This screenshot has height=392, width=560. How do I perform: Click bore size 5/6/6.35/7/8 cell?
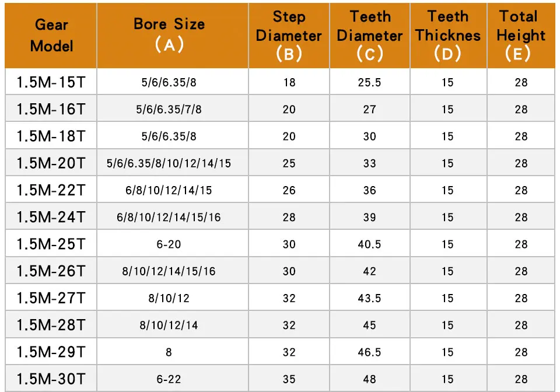(x=169, y=109)
